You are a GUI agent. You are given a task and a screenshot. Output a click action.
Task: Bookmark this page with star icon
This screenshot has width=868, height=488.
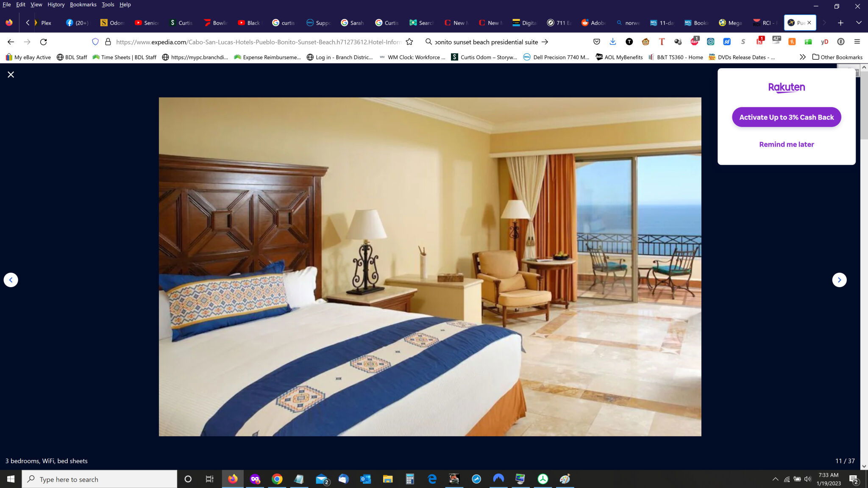tap(409, 42)
